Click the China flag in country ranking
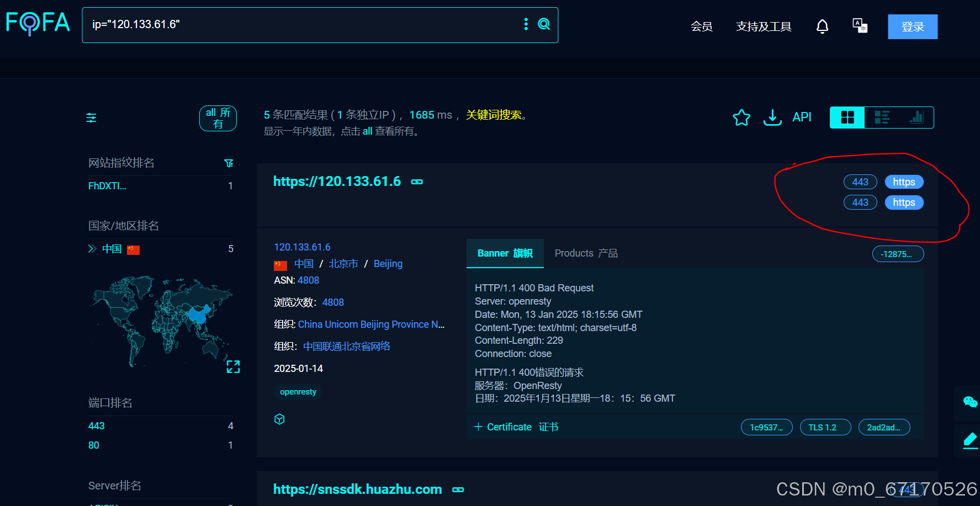 click(x=133, y=249)
